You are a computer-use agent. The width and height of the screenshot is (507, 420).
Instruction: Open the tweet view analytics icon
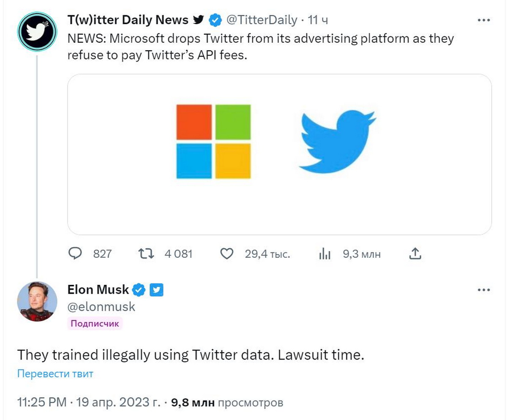click(x=324, y=254)
